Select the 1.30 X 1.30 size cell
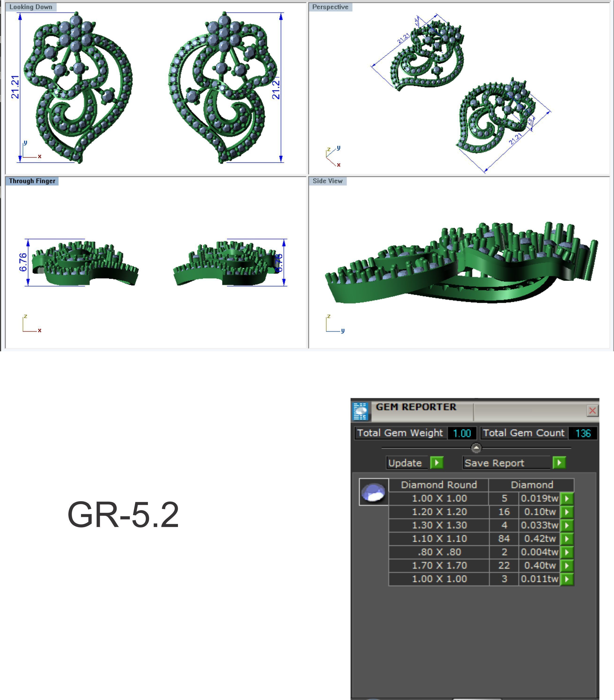This screenshot has height=700, width=614. coord(439,525)
